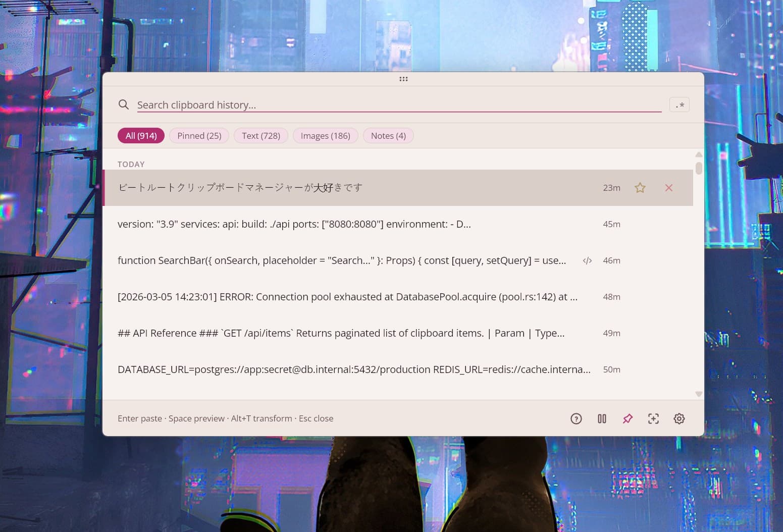Pause clipboard monitoring via the pause icon
The height and width of the screenshot is (532, 783).
tap(602, 418)
